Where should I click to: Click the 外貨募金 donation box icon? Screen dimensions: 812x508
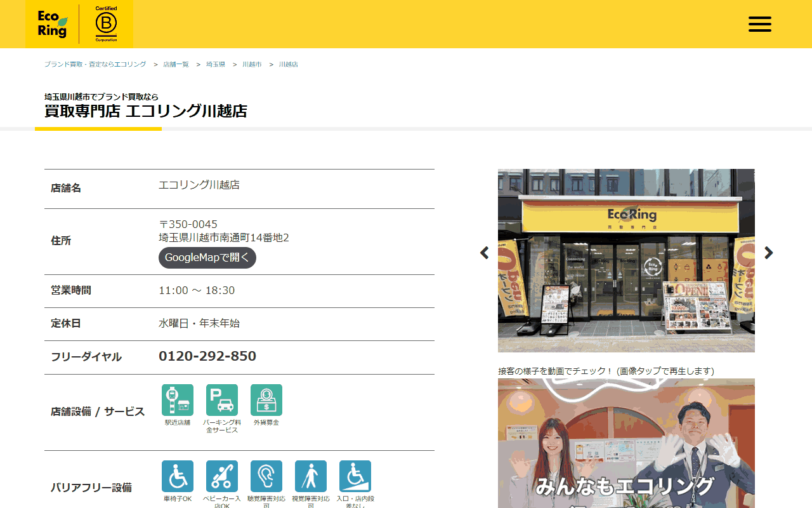pyautogui.click(x=266, y=400)
